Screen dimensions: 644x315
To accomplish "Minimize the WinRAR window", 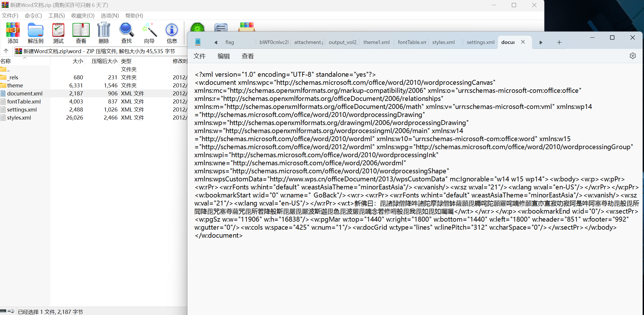I will (x=494, y=5).
